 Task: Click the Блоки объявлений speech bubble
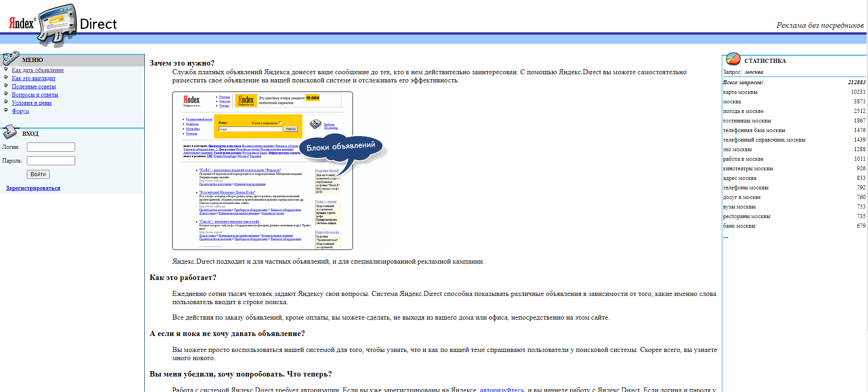pos(341,148)
